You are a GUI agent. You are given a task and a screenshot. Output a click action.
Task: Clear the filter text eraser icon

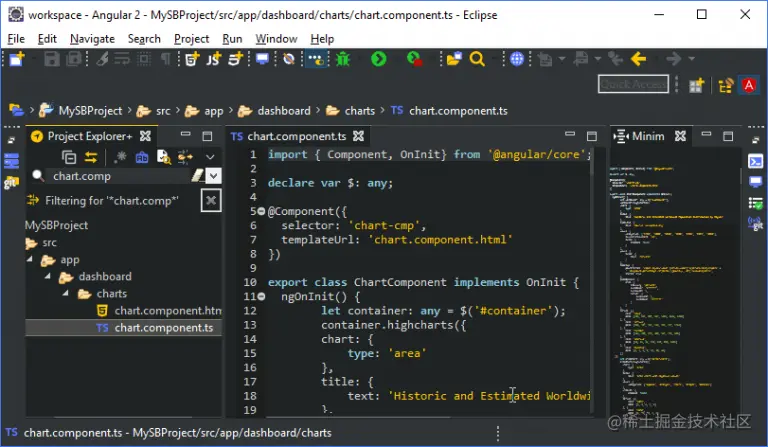tap(198, 176)
